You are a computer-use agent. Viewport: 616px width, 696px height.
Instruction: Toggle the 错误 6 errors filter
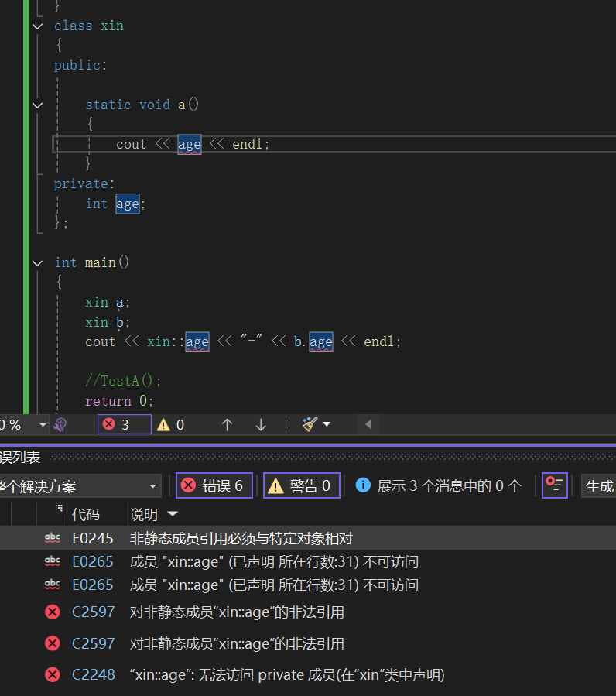[214, 485]
